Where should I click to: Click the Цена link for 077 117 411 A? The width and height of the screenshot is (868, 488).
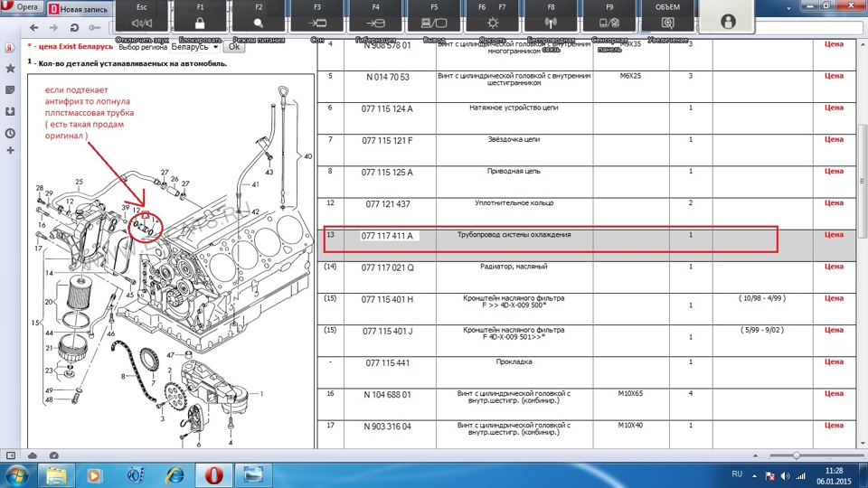pos(834,235)
